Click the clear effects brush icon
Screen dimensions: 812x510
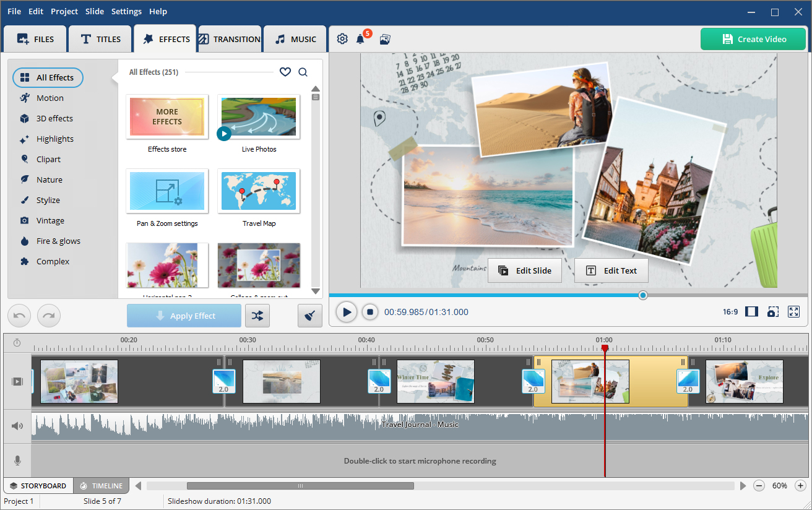310,316
